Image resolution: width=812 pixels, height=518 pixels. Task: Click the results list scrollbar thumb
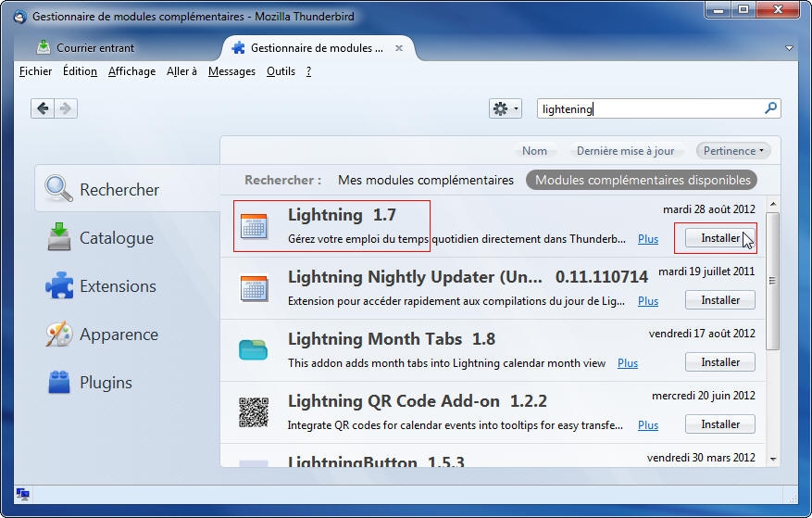tap(772, 281)
